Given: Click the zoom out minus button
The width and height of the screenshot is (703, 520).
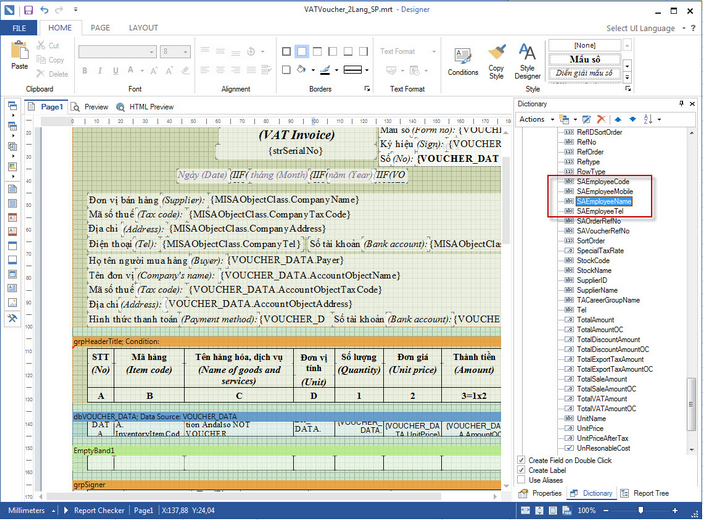Looking at the screenshot, I should pyautogui.click(x=606, y=510).
